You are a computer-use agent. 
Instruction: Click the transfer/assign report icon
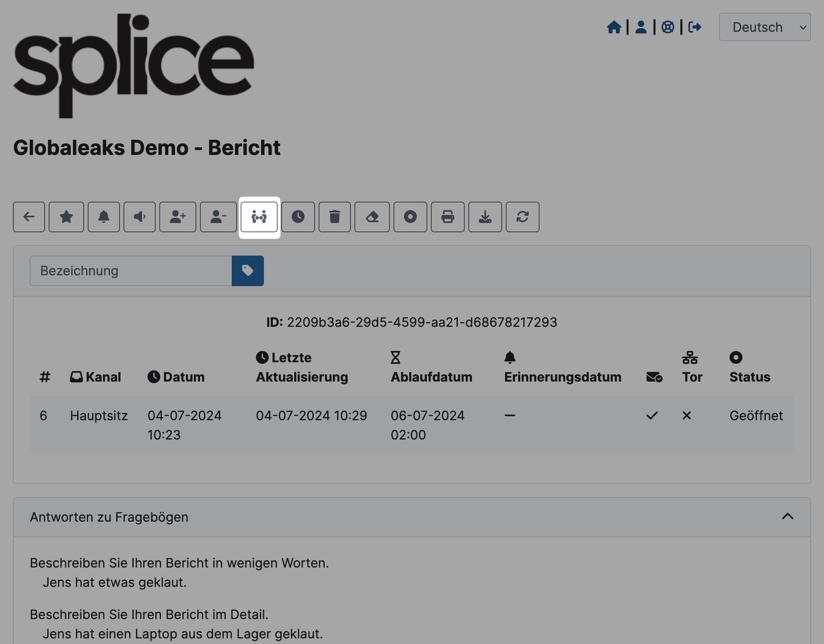tap(260, 216)
